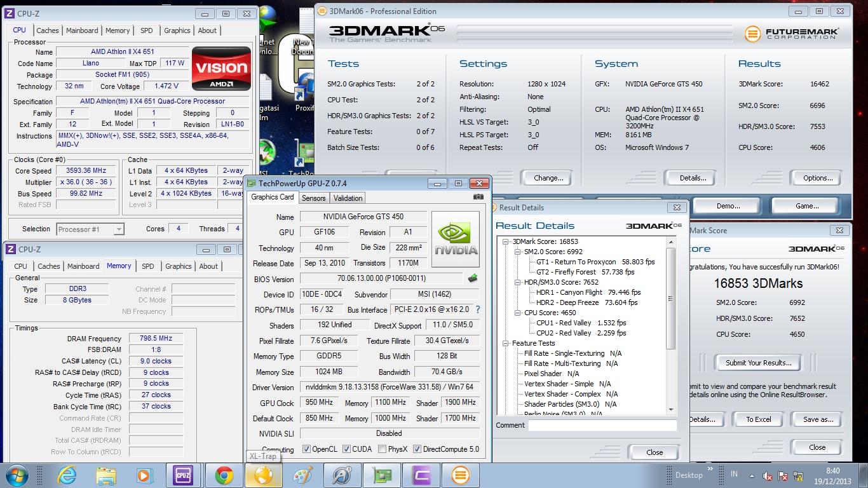This screenshot has height=488, width=868.
Task: Click the Action Center flag tray icon
Action: (x=783, y=475)
